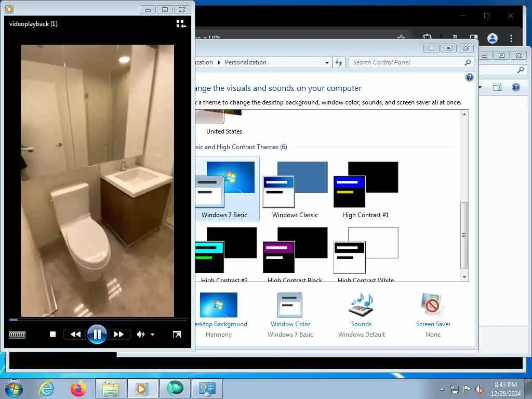
Task: Switch video to full screen view
Action: pos(177,335)
